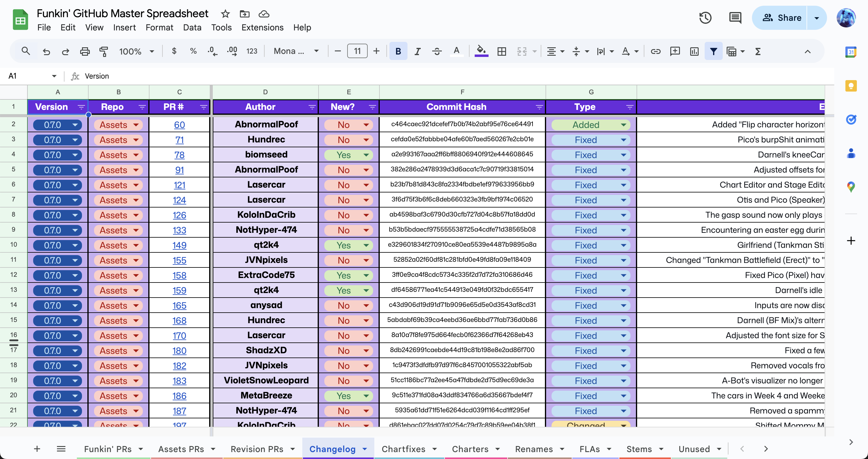Open the Version column filter
The height and width of the screenshot is (459, 868).
point(81,107)
